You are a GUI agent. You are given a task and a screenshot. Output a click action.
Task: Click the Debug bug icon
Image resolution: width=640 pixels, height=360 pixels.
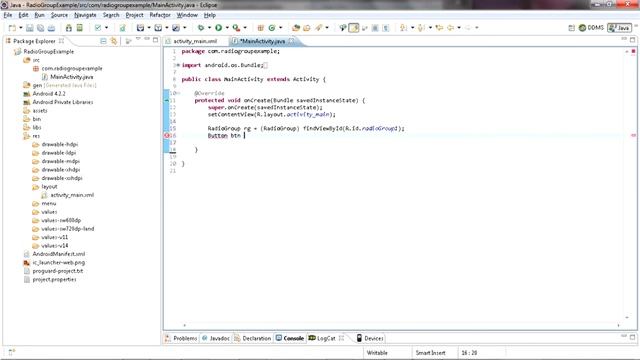200,28
